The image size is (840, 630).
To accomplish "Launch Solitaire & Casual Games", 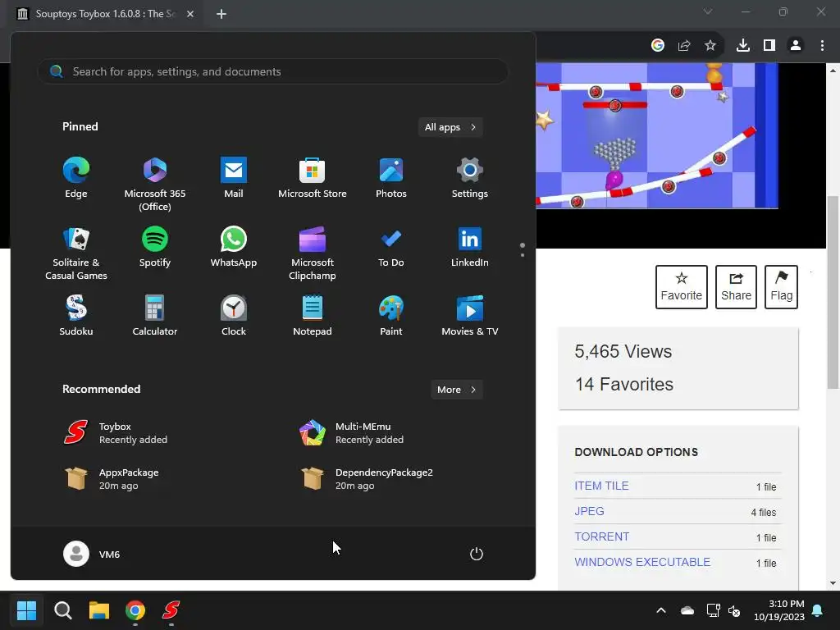I will coord(76,254).
